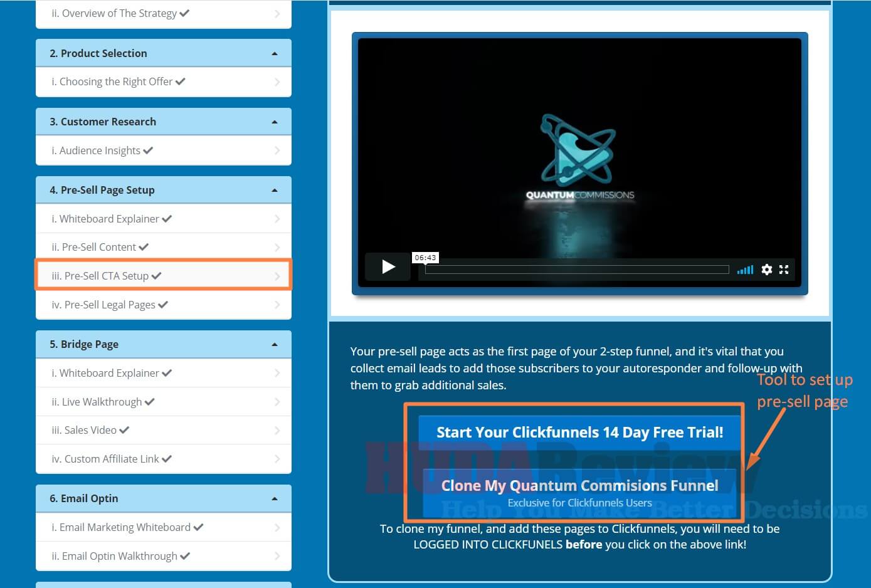Adjust the video volume bars
Screen dimensions: 871x588
click(x=745, y=270)
